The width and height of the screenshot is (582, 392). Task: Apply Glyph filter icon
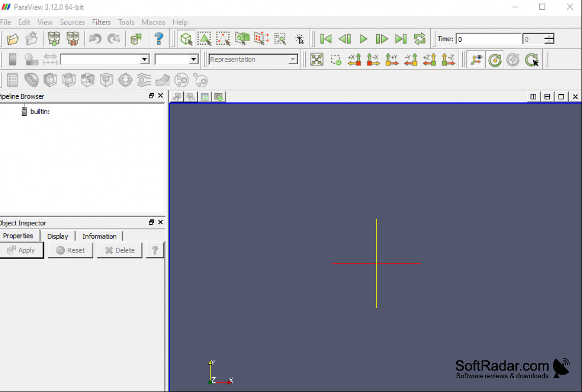(x=125, y=80)
